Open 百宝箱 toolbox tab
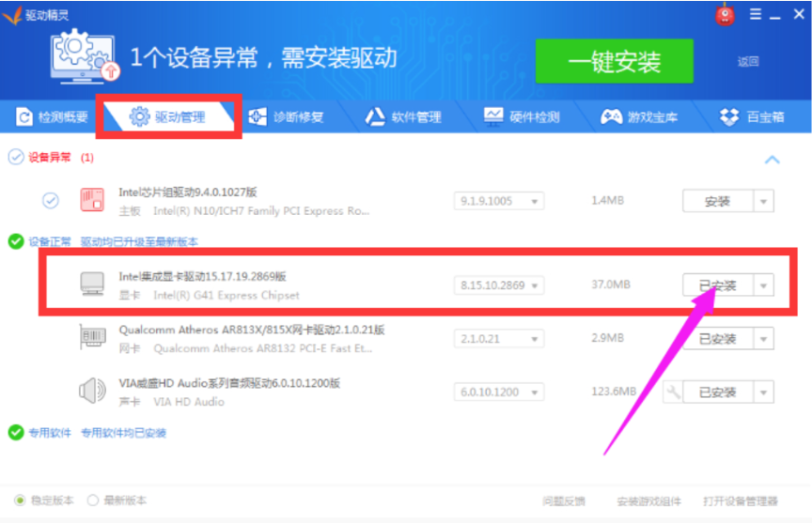 [x=753, y=117]
